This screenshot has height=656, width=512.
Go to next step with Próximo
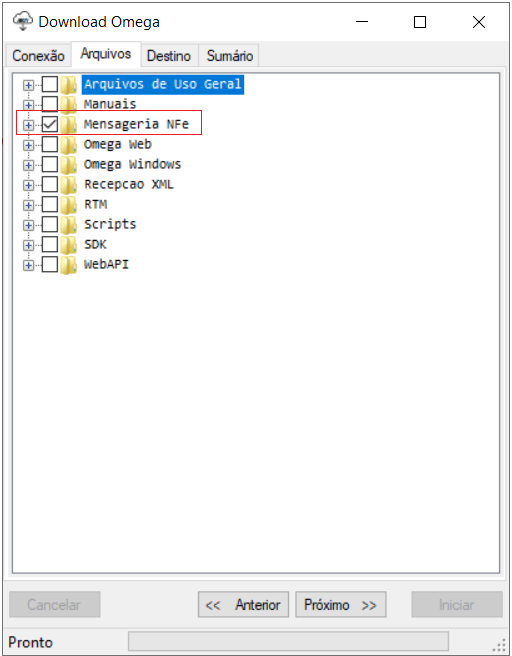(340, 605)
